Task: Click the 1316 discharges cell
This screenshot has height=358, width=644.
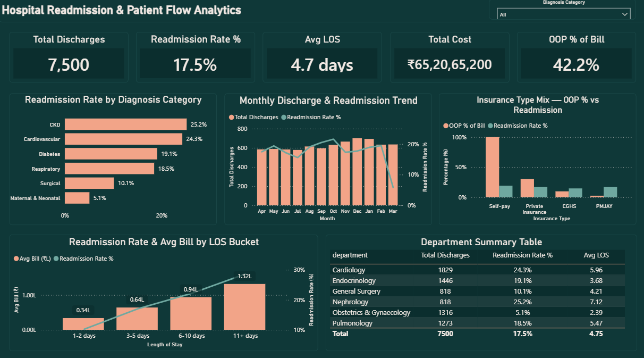Action: click(445, 312)
